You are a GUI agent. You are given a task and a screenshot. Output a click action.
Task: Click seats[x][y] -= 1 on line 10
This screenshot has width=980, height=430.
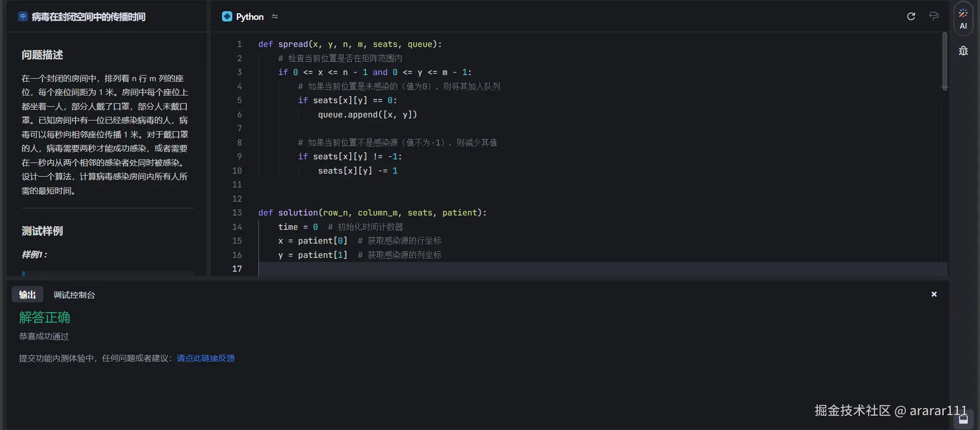click(x=358, y=171)
